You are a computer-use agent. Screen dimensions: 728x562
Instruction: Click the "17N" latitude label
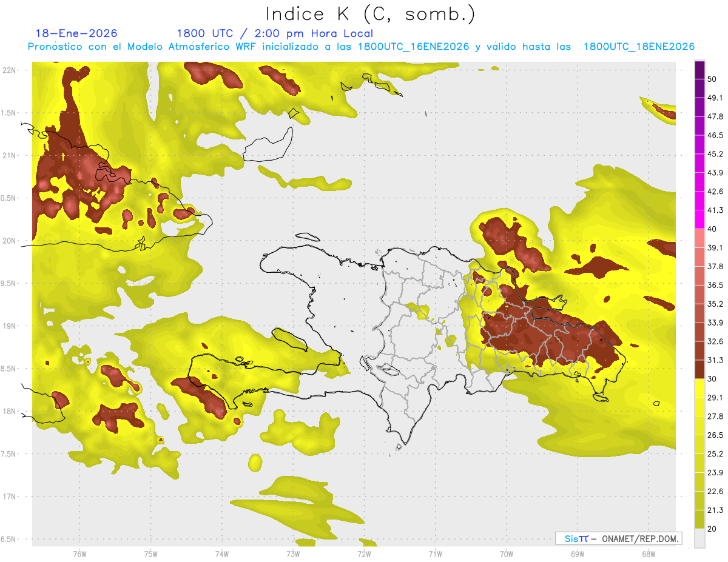10,497
